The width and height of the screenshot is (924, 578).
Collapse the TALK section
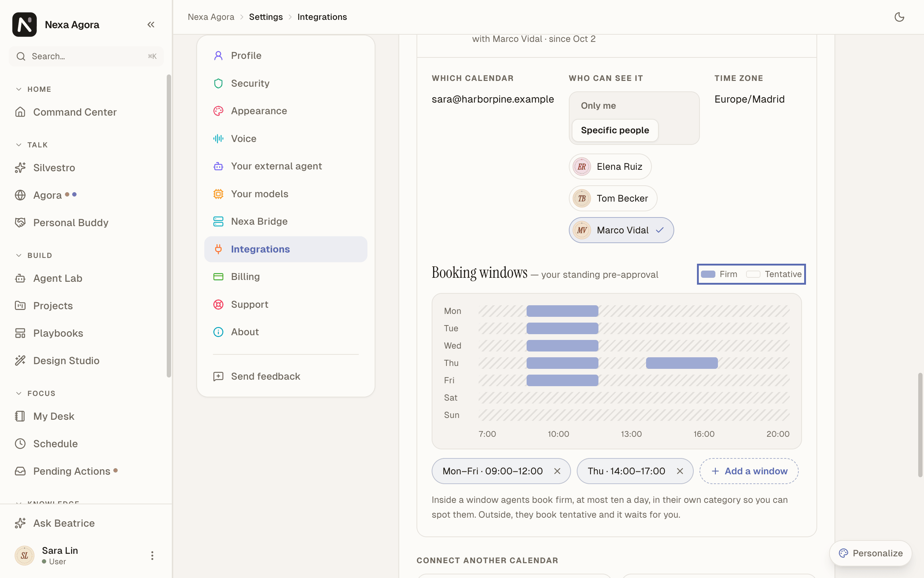pyautogui.click(x=19, y=145)
